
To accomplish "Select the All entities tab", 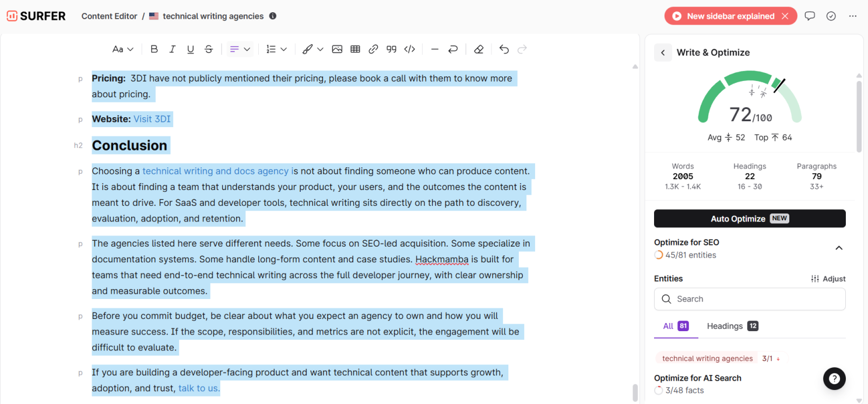I will (676, 326).
